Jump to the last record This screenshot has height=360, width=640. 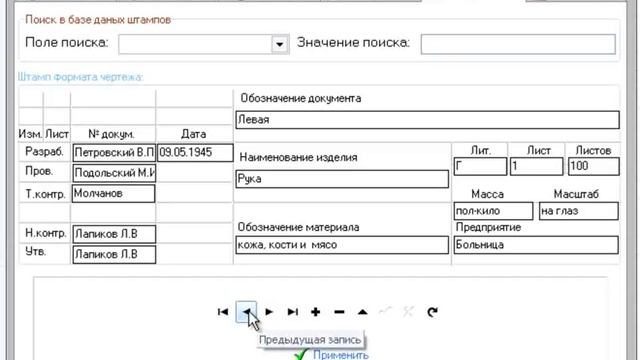[x=292, y=312]
